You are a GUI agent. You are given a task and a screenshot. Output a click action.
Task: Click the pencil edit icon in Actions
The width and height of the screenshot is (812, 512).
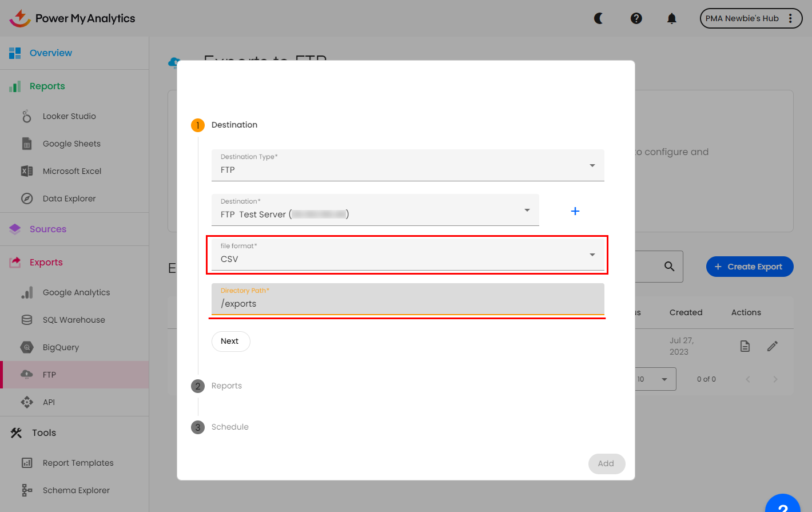coord(773,346)
